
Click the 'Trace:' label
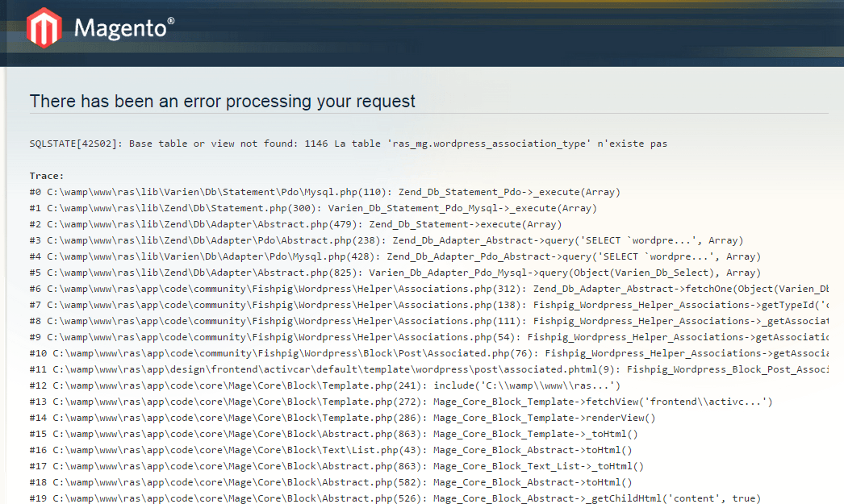(x=47, y=176)
